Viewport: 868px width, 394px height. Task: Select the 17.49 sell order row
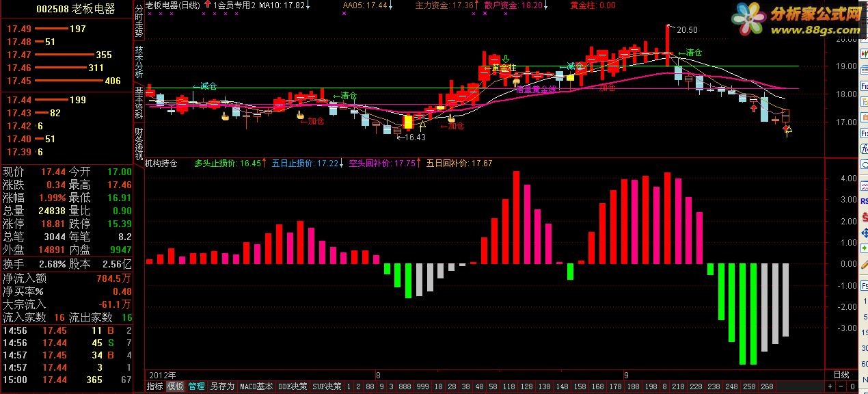pyautogui.click(x=66, y=29)
